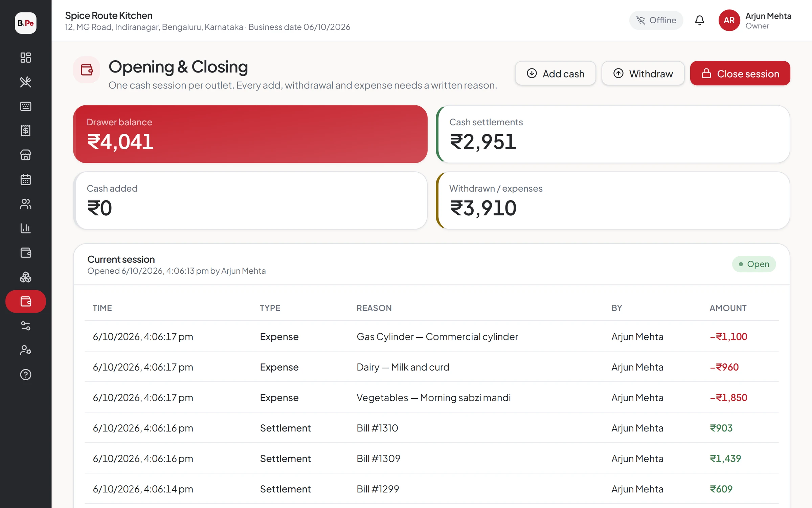812x508 pixels.
Task: Select the Dairy — Milk and curd row
Action: click(x=432, y=367)
